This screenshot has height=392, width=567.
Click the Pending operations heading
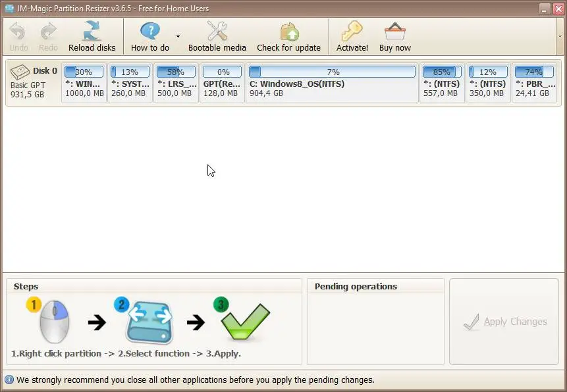point(356,287)
